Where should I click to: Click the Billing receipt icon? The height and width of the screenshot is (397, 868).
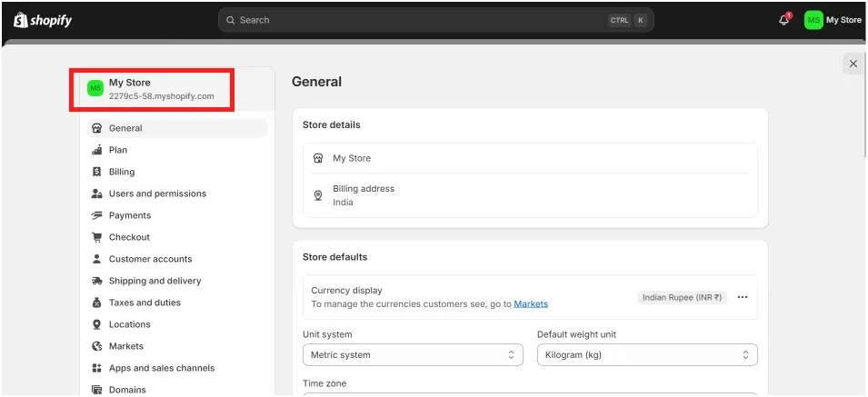[x=97, y=172]
